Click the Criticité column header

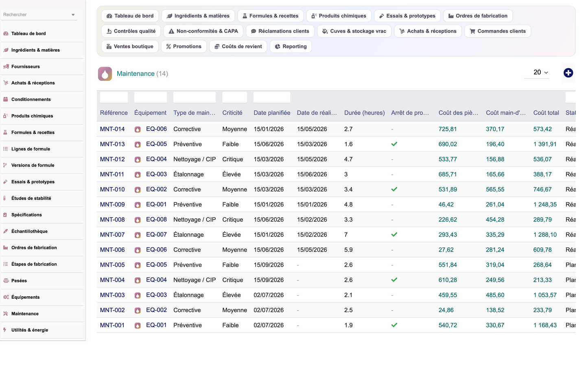pyautogui.click(x=232, y=113)
